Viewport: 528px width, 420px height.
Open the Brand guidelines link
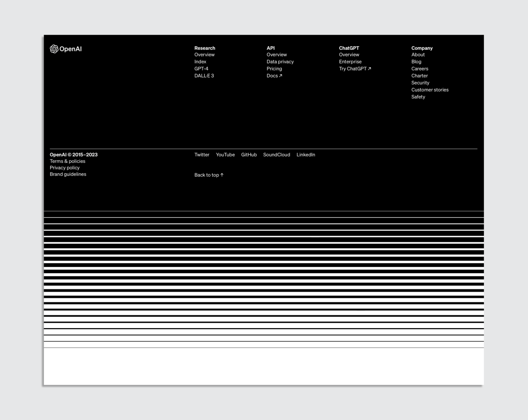[x=68, y=175]
